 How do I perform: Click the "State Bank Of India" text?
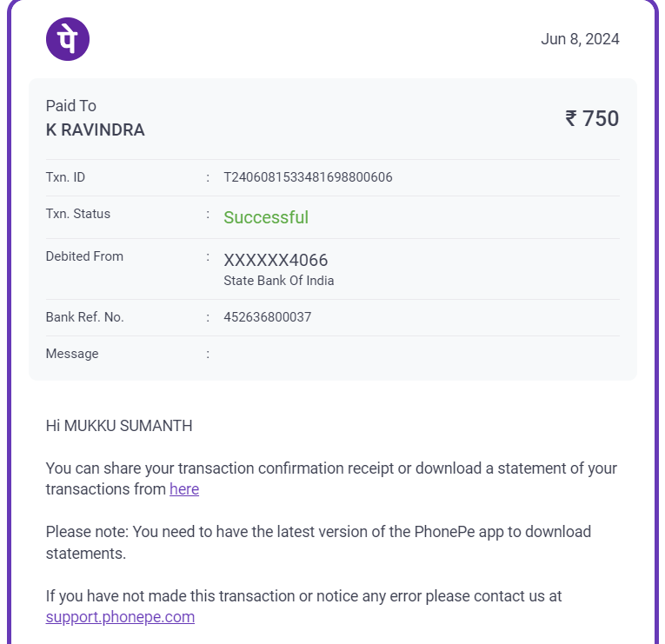[278, 281]
